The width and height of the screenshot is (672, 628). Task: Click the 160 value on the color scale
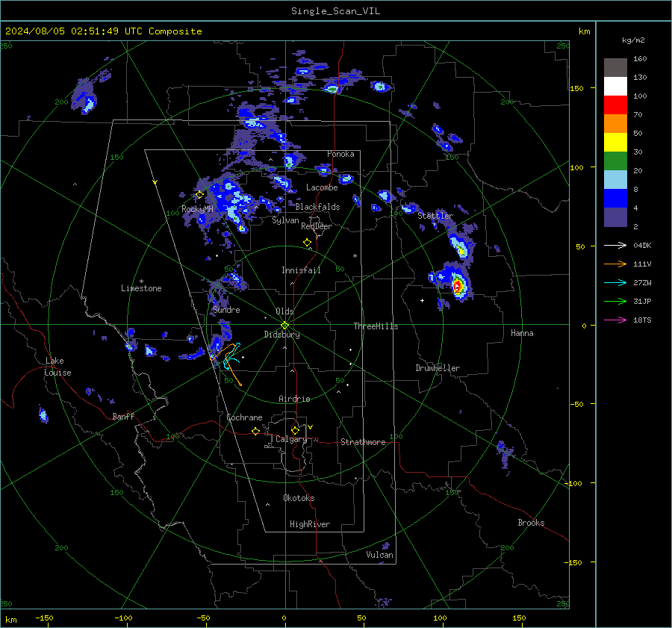(x=640, y=59)
